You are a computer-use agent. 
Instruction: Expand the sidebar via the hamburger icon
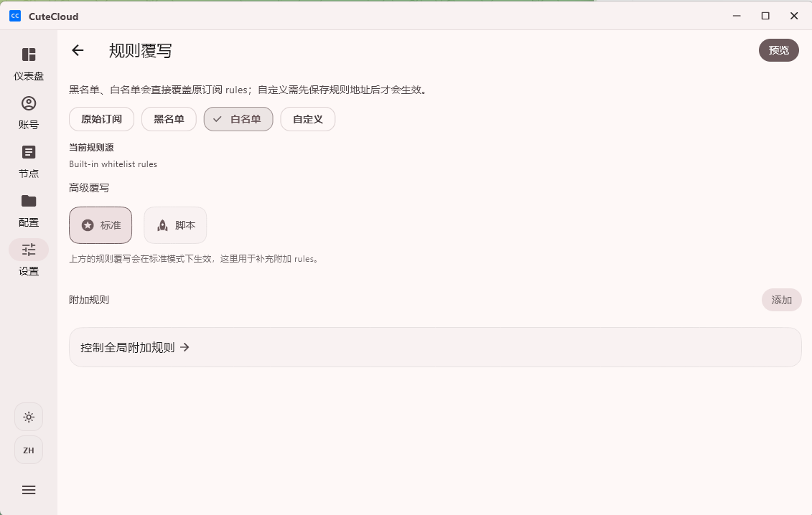tap(28, 490)
